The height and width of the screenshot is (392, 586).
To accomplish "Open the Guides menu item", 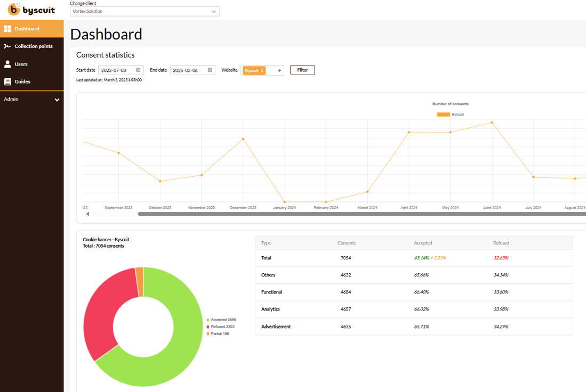I will coord(32,81).
